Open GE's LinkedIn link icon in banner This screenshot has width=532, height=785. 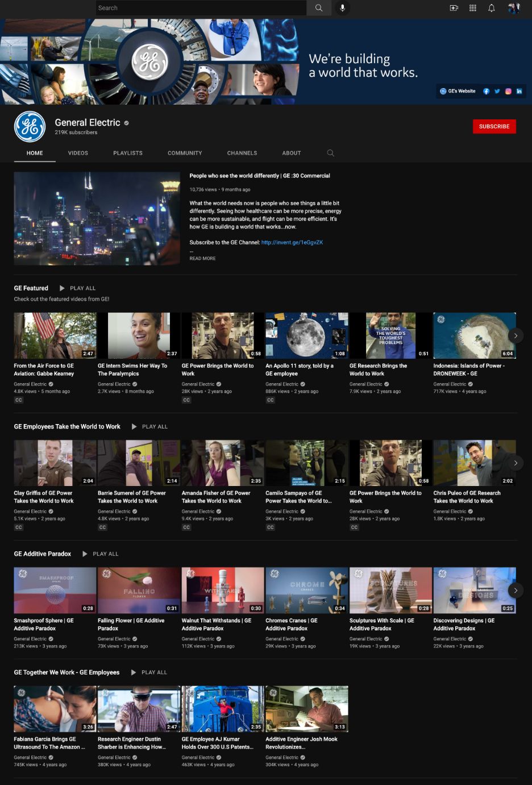[x=519, y=91]
